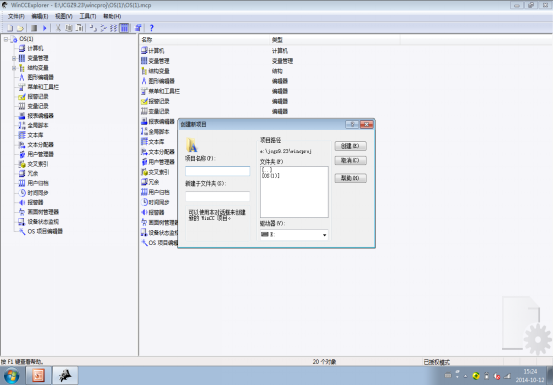
Task: Switch to small icons view
Action: point(104,28)
